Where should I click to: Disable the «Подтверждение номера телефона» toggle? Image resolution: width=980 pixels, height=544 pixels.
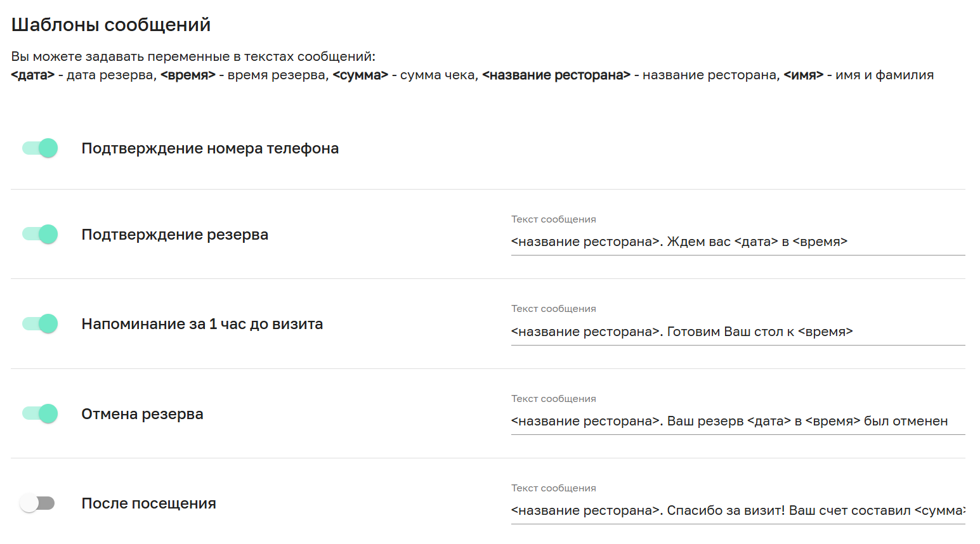pyautogui.click(x=39, y=148)
